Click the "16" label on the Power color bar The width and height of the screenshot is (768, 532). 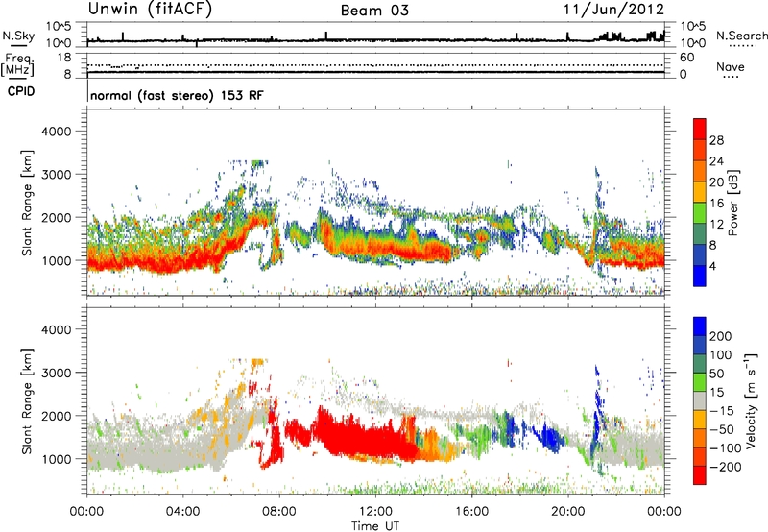pos(716,204)
